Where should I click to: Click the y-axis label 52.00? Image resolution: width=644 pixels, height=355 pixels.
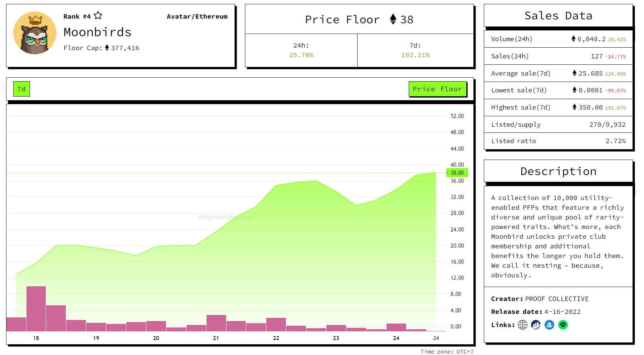click(x=457, y=116)
